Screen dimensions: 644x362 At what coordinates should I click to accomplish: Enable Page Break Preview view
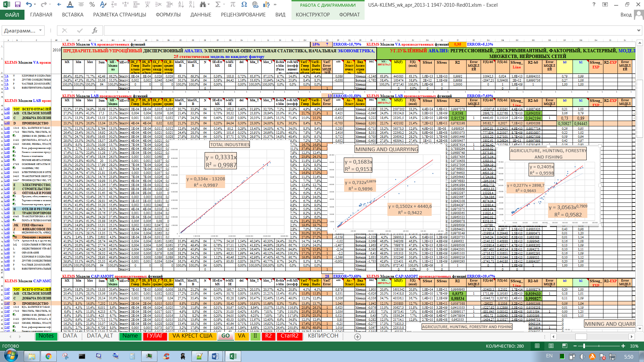click(565, 346)
